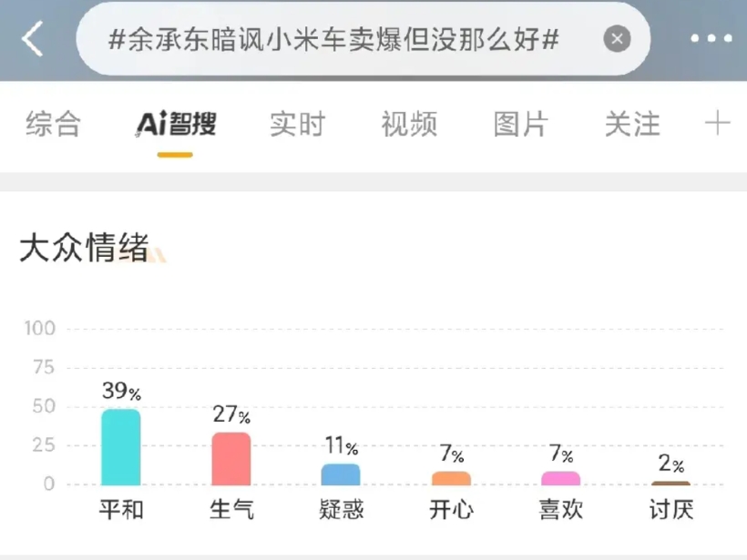Tap the red 生气 bar
The height and width of the screenshot is (560, 747).
click(231, 459)
